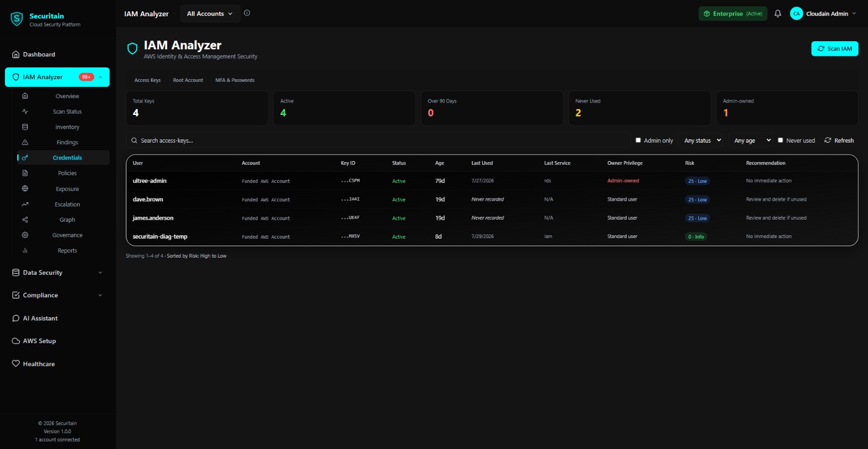Viewport: 868px width, 449px height.
Task: Click the Reports bar chart icon
Action: 25,251
